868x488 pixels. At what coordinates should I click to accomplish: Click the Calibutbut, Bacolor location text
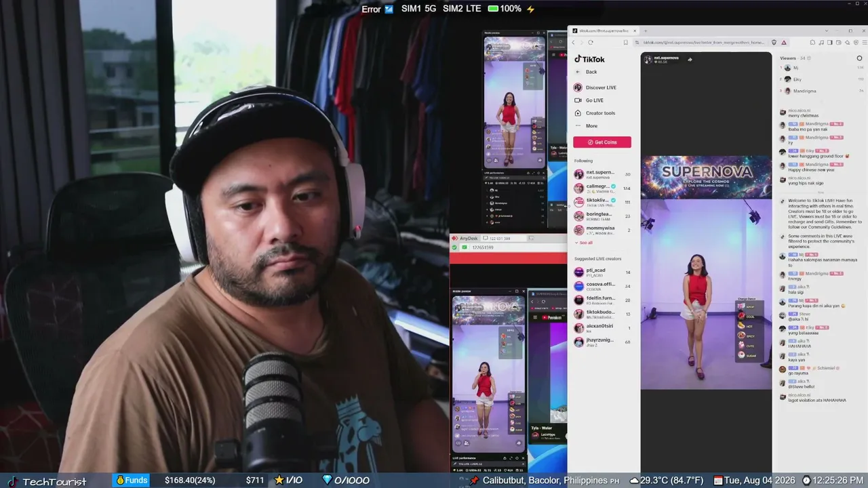[545, 481]
